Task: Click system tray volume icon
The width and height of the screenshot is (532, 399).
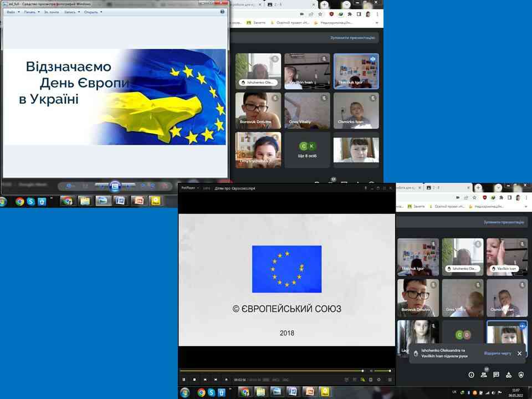Action: pyautogui.click(x=494, y=392)
